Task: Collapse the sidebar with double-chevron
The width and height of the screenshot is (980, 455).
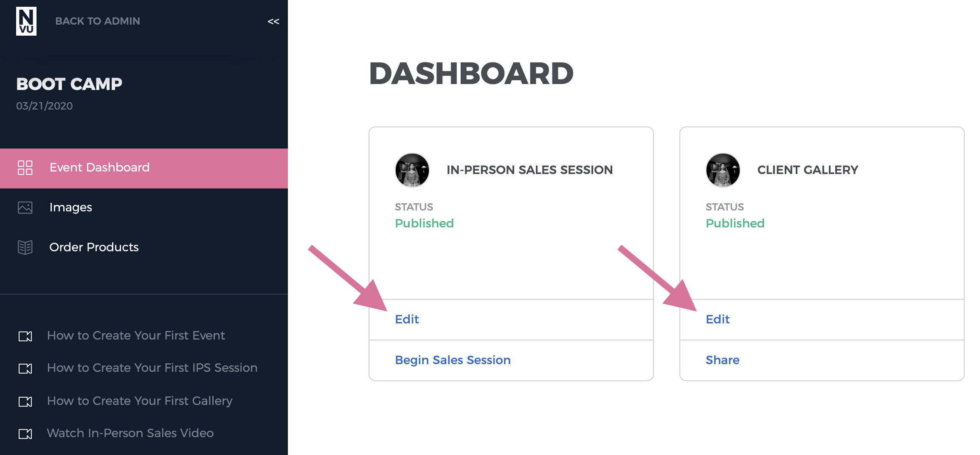Action: pyautogui.click(x=273, y=21)
